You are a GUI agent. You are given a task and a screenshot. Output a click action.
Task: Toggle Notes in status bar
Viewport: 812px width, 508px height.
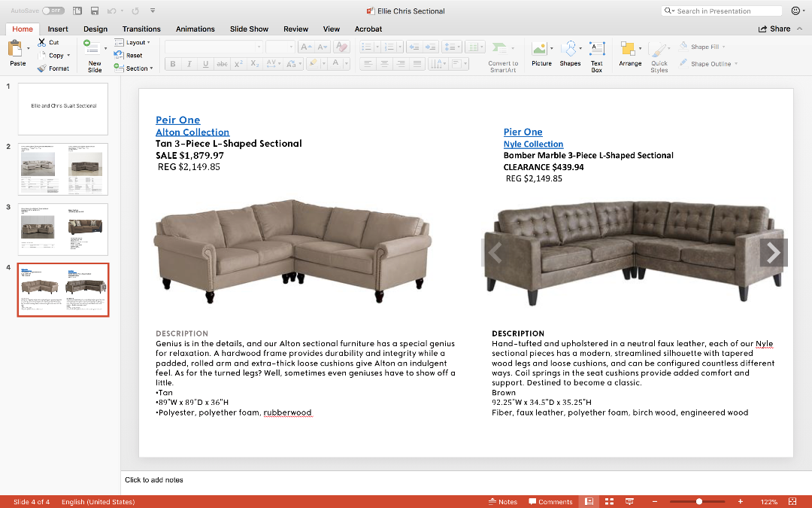tap(503, 501)
